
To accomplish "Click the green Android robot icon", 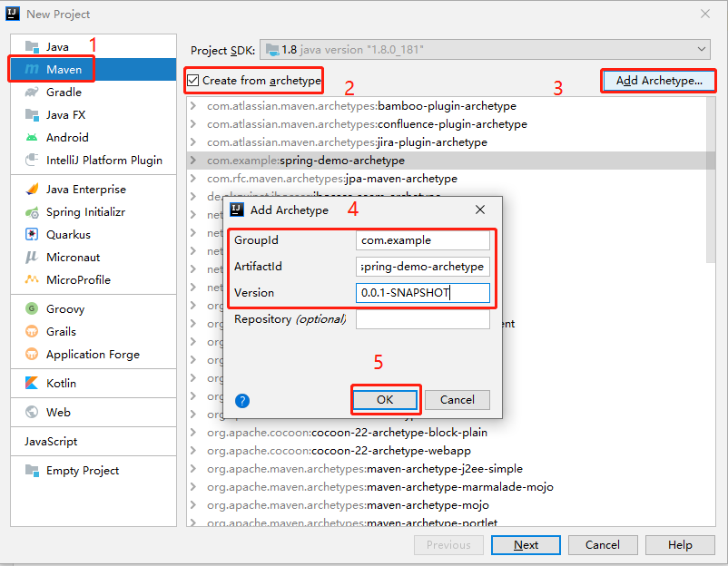I will pyautogui.click(x=32, y=137).
